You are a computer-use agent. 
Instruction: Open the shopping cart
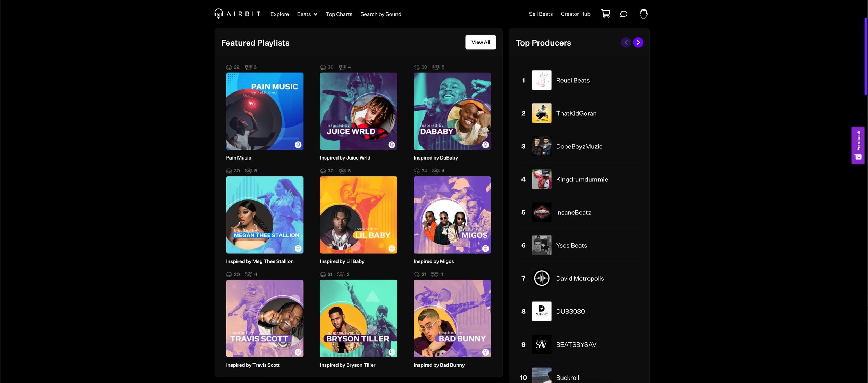(x=606, y=14)
